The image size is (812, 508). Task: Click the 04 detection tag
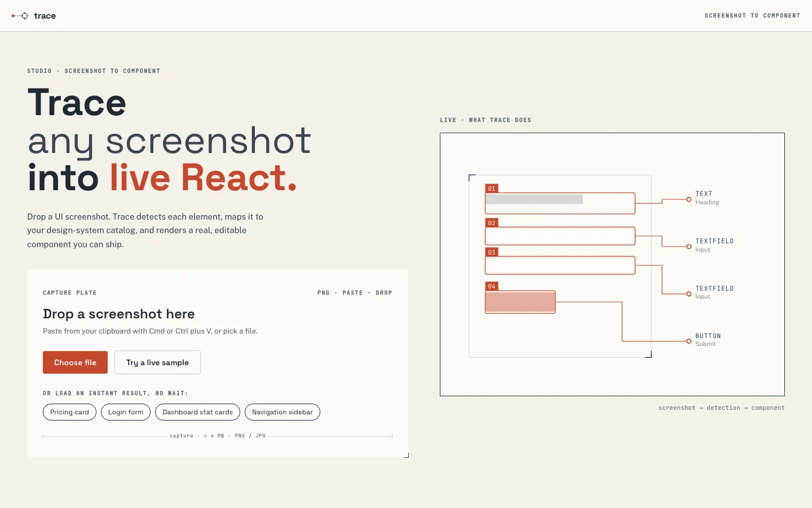coord(492,286)
